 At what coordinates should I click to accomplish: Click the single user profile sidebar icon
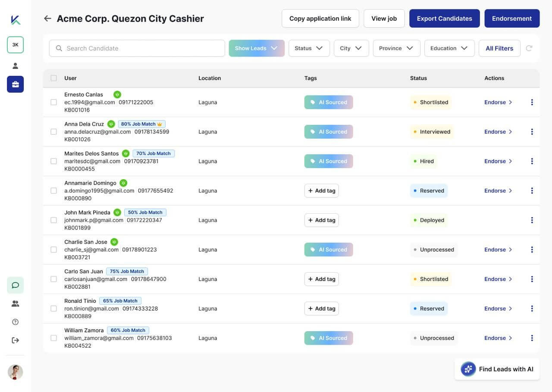tap(15, 66)
